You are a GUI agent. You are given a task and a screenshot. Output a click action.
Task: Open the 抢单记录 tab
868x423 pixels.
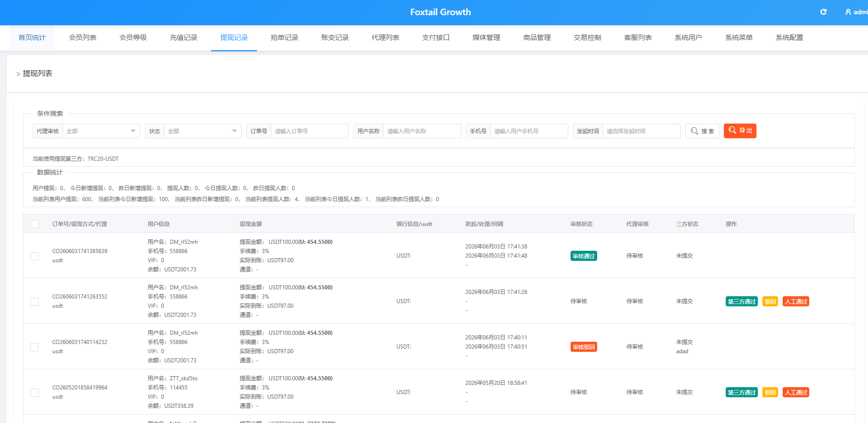[285, 38]
